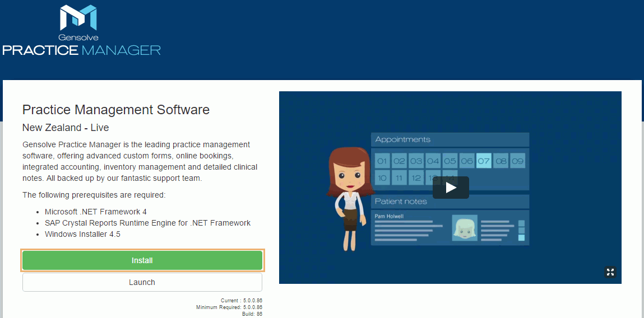Click the Practice Management Software heading
The width and height of the screenshot is (644, 318).
(116, 110)
